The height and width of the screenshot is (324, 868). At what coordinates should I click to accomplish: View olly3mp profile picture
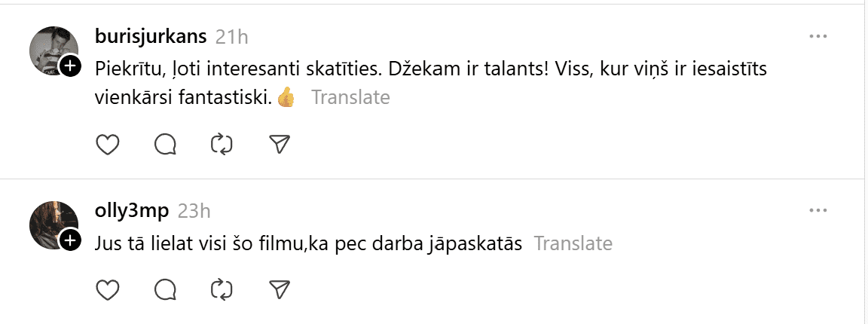[51, 223]
